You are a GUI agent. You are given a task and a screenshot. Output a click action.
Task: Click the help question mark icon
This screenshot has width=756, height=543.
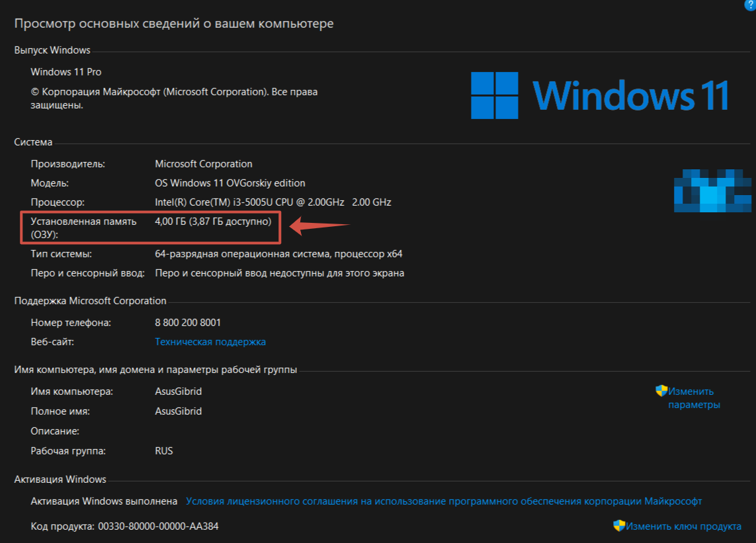[x=750, y=5]
